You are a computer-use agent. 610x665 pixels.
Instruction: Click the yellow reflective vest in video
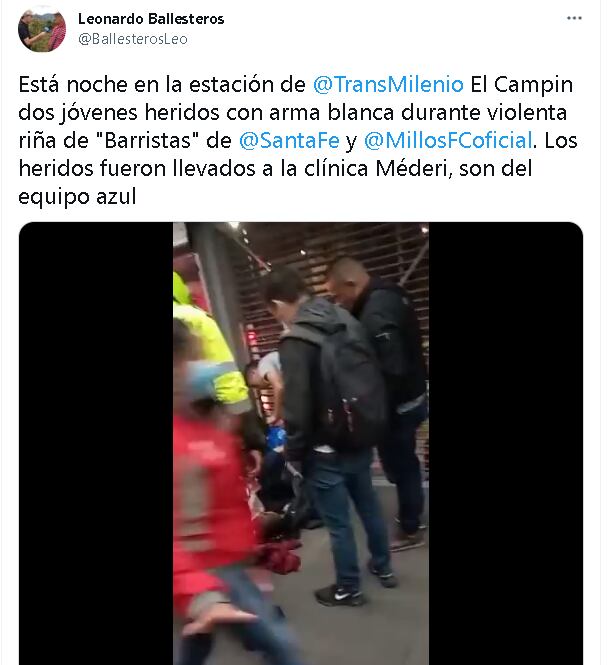[208, 348]
